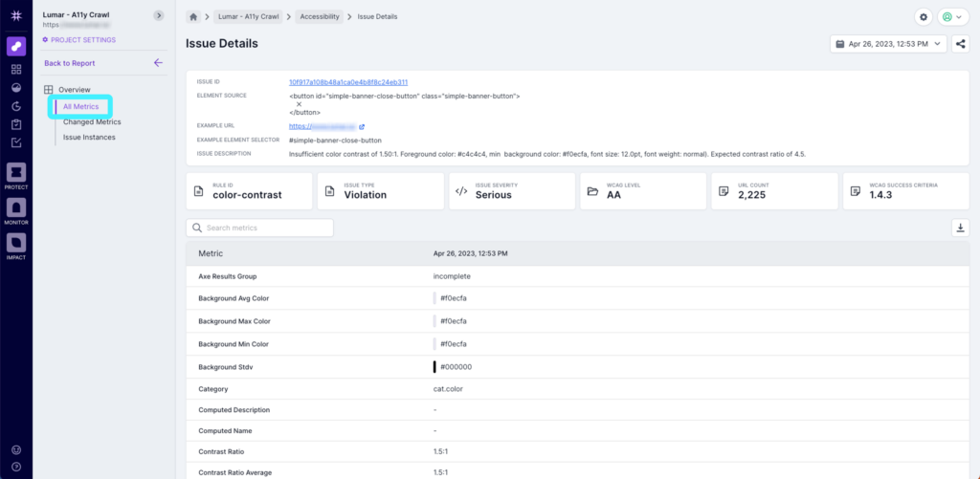Click the 'cat.color' value
980x479 pixels.
[x=448, y=389]
